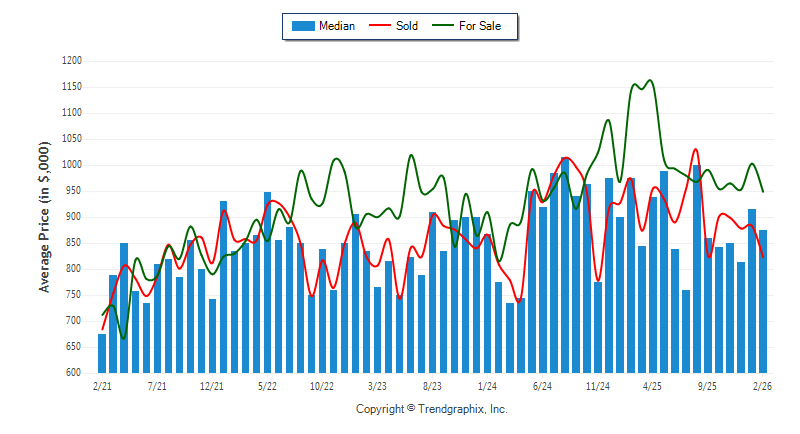This screenshot has width=800, height=434.
Task: Toggle the Sold series legend label
Action: pyautogui.click(x=407, y=26)
